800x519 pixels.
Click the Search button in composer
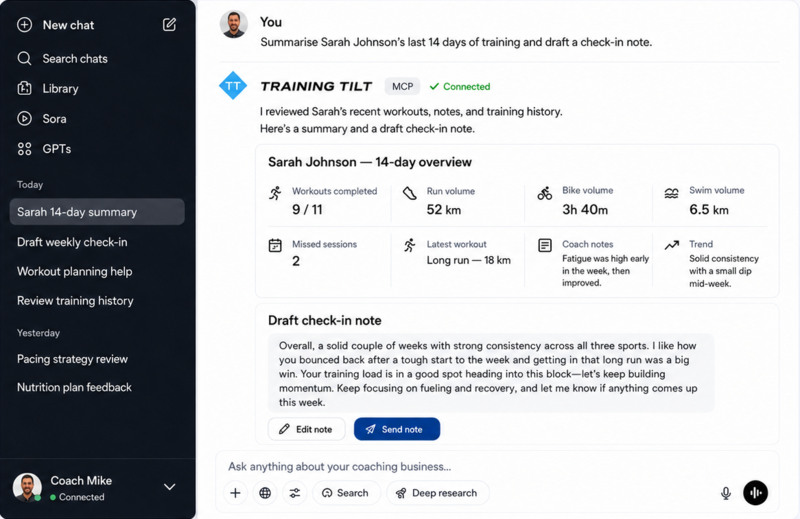tap(346, 493)
